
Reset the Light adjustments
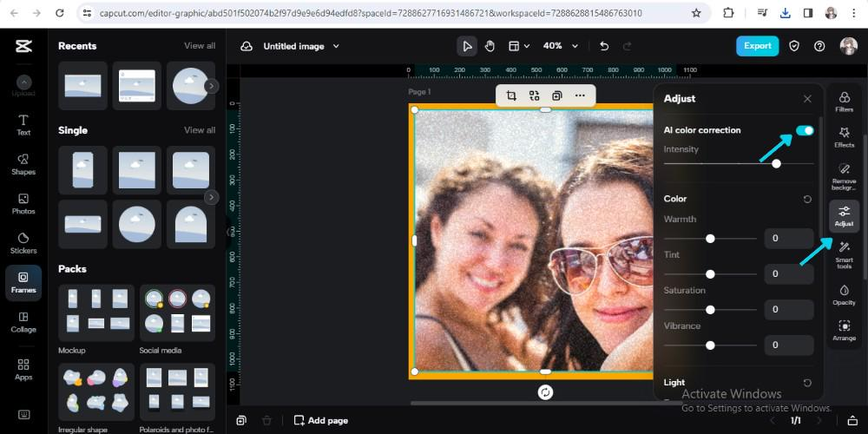point(807,383)
